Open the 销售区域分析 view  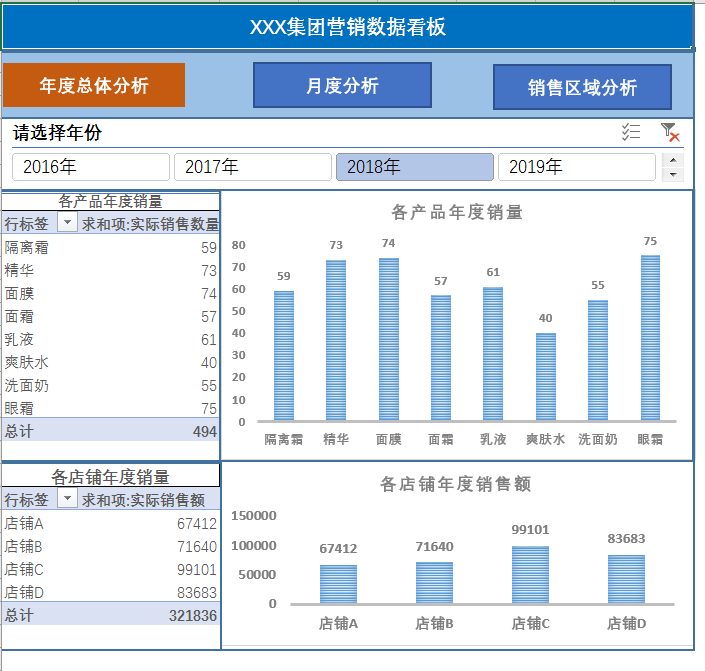point(582,87)
